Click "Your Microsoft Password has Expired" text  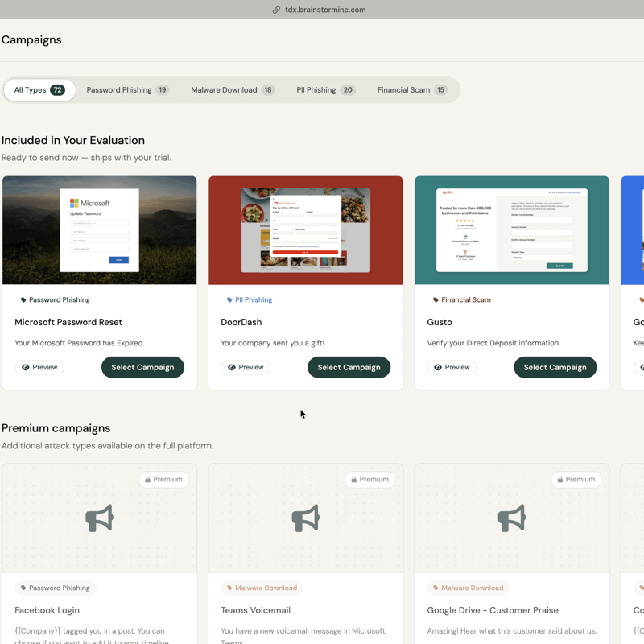click(x=79, y=343)
